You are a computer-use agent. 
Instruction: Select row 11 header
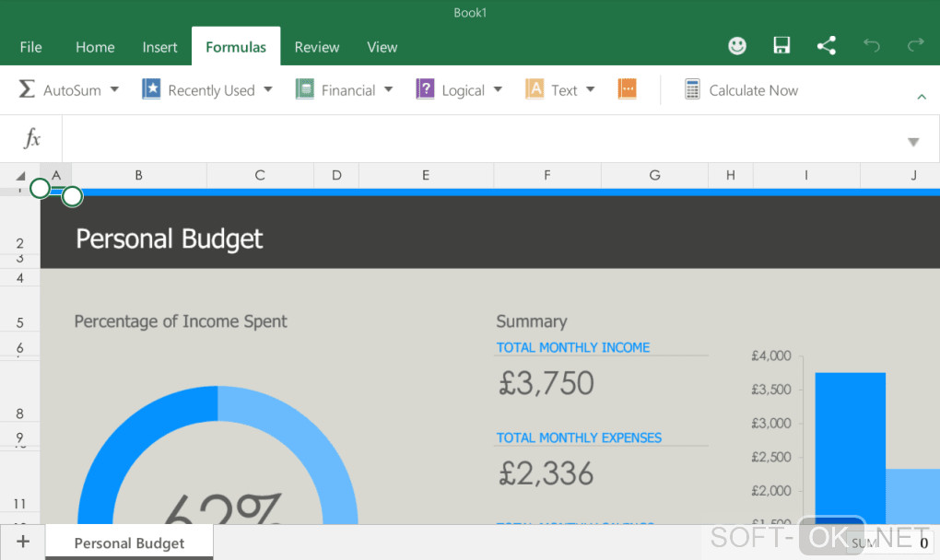click(x=19, y=482)
